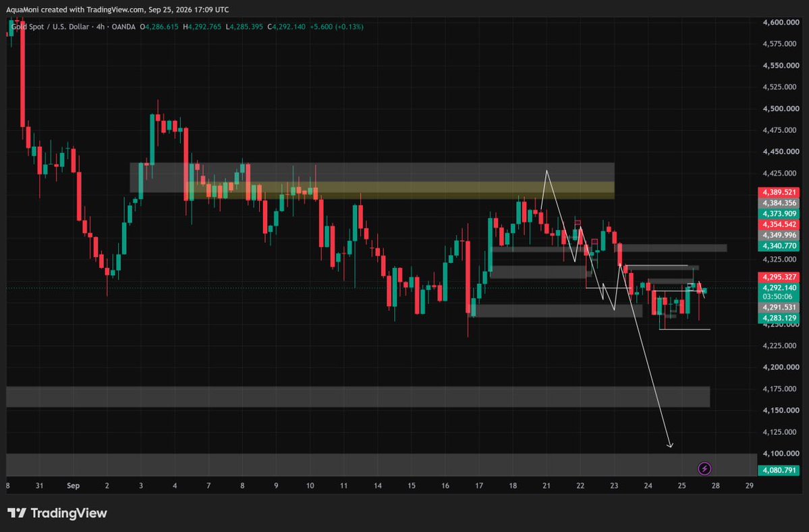809x532 pixels.
Task: Click the 29 date label on time axis
Action: point(750,485)
